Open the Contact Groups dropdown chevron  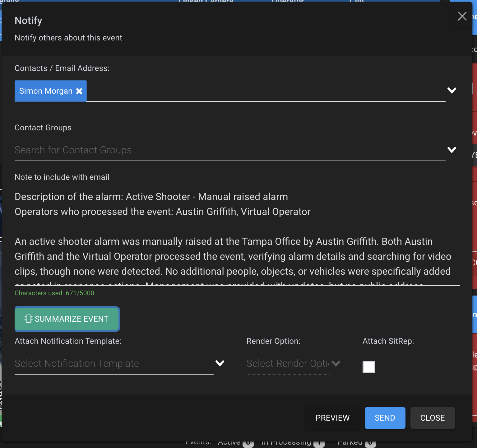[x=452, y=150]
